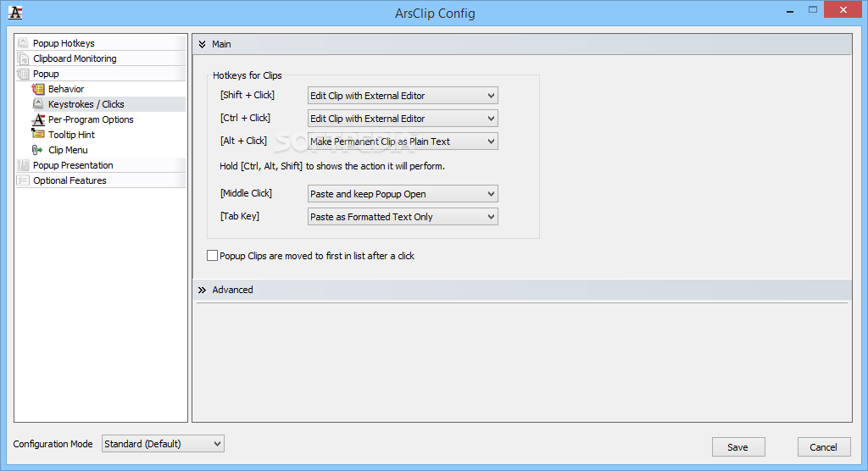Open Per-Program Options page
The height and width of the screenshot is (471, 868).
pyautogui.click(x=91, y=119)
